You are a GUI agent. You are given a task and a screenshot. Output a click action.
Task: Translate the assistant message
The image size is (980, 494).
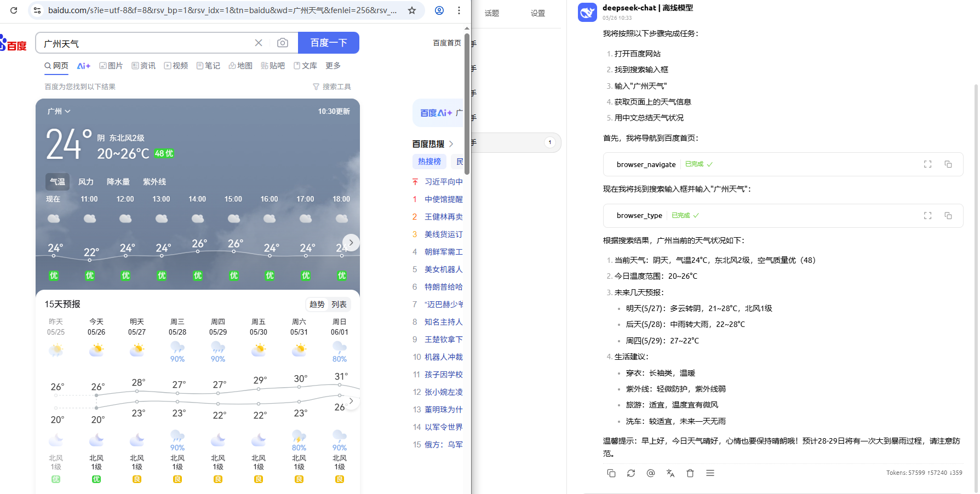coord(670,473)
